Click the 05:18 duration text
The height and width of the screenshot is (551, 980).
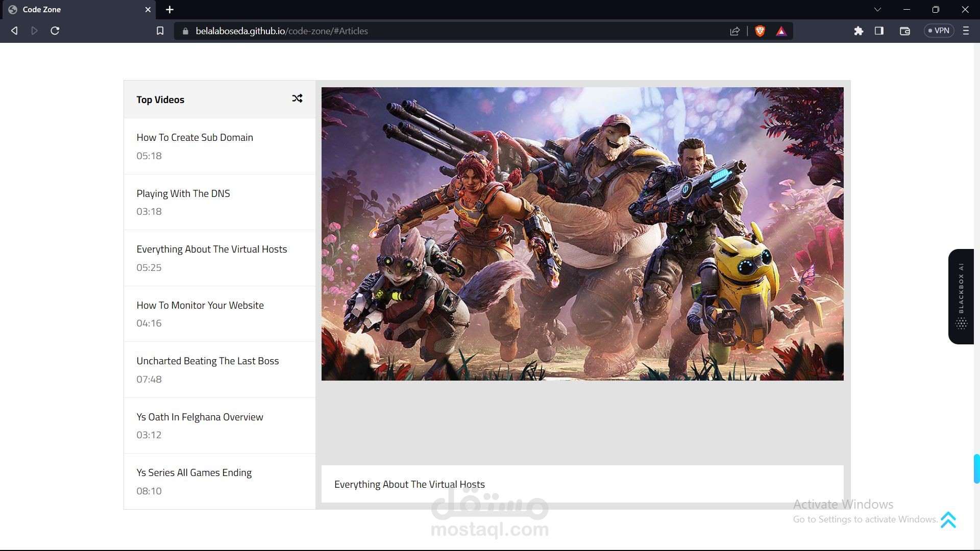149,156
